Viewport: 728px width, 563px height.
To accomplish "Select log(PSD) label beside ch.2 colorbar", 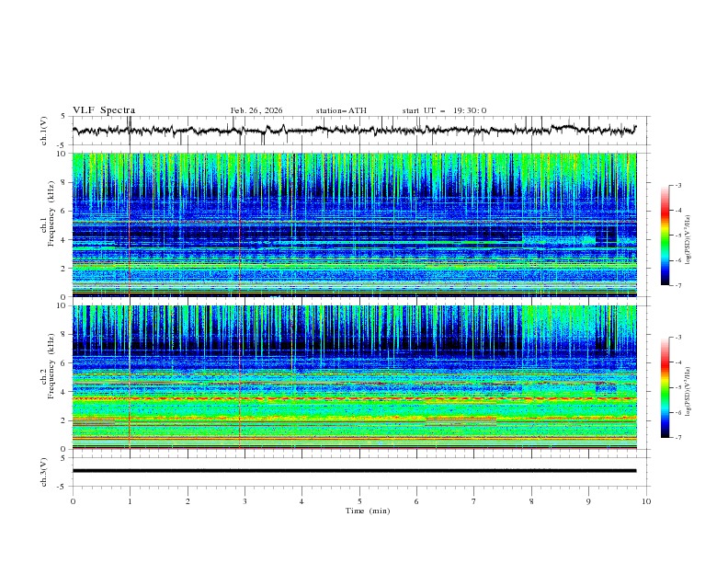I will (688, 391).
